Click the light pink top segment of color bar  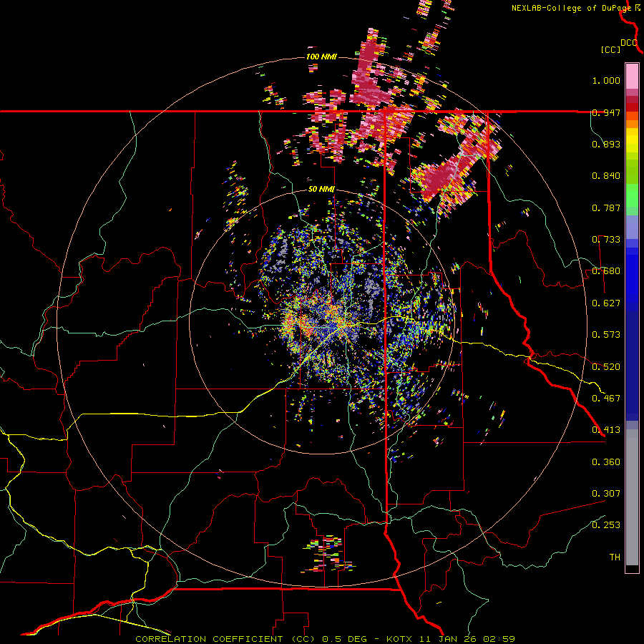coord(632,77)
